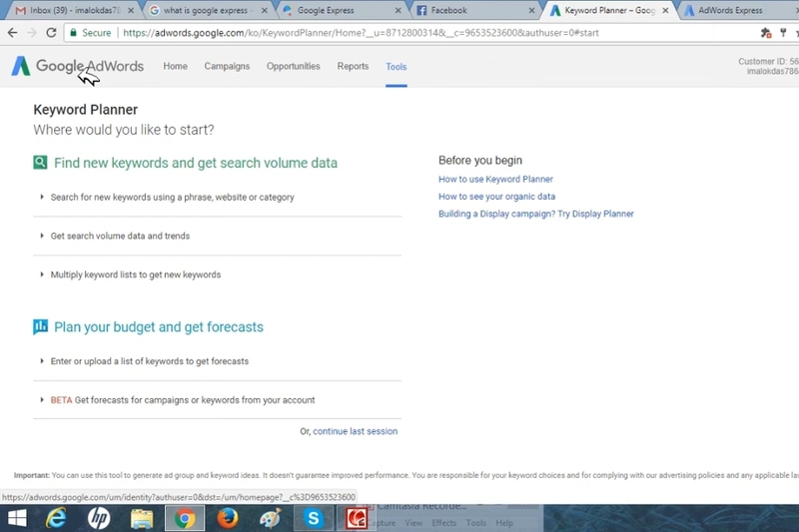Open the Home menu item
799x532 pixels.
tap(176, 66)
